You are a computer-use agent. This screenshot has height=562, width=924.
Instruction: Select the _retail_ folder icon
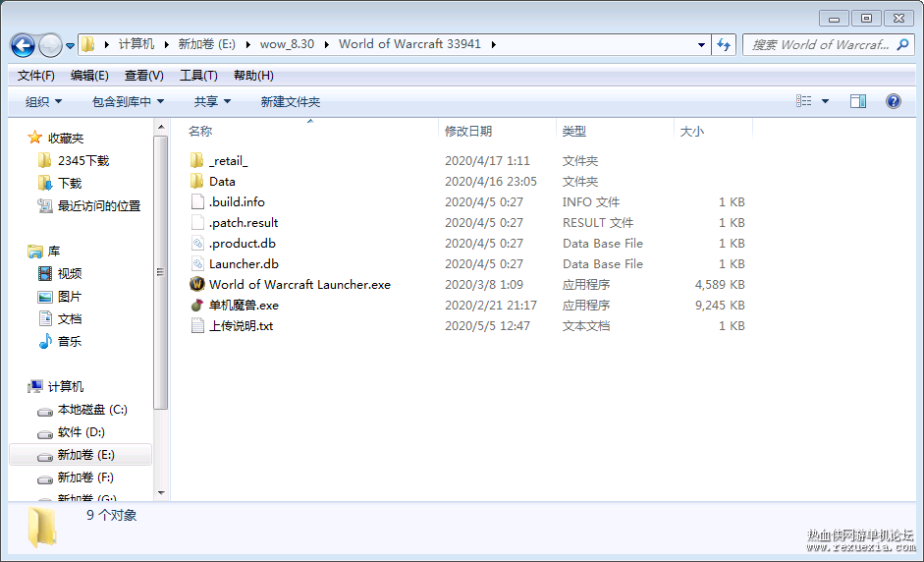pyautogui.click(x=196, y=160)
